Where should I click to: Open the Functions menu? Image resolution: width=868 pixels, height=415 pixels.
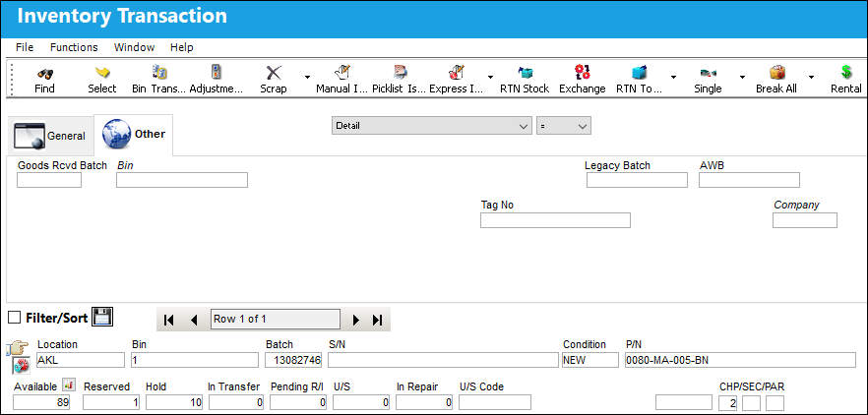(x=74, y=47)
